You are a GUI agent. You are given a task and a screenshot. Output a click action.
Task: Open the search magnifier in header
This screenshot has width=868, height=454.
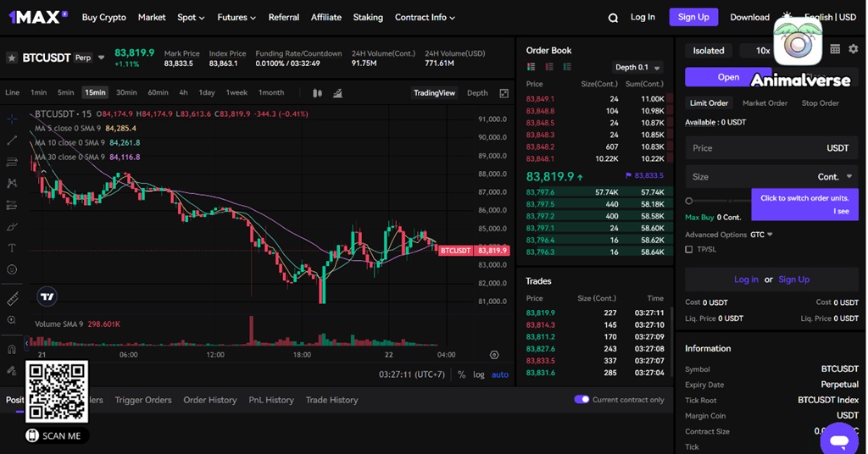[x=613, y=18]
